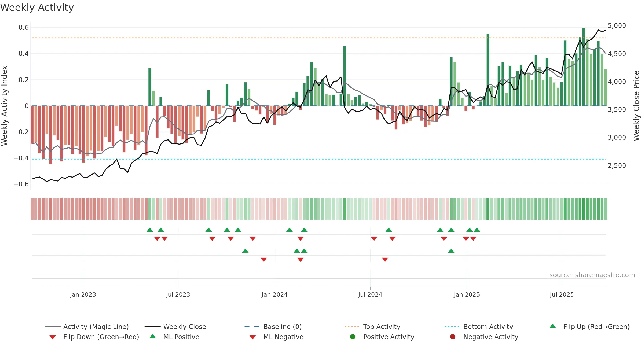Toggle the Bottom Activity legend entry
The width and height of the screenshot is (644, 362).
pyautogui.click(x=479, y=327)
